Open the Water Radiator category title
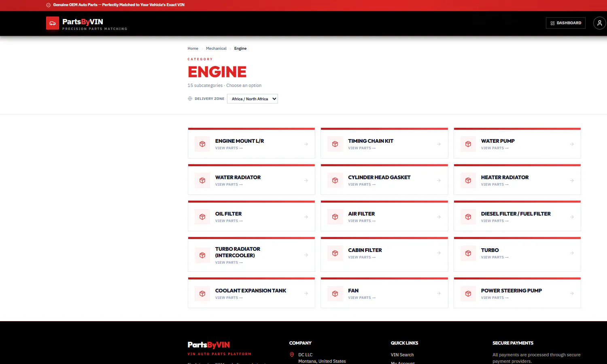The width and height of the screenshot is (607, 364). click(x=238, y=178)
